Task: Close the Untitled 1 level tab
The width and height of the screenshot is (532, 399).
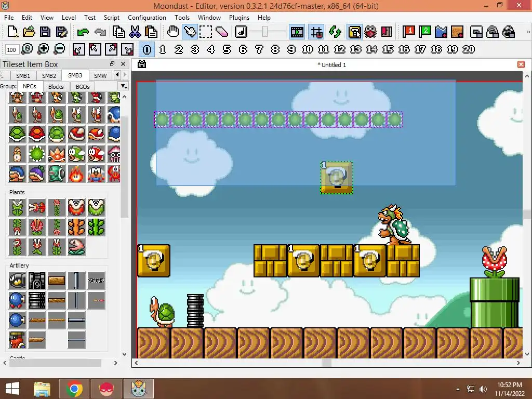Action: click(x=521, y=64)
